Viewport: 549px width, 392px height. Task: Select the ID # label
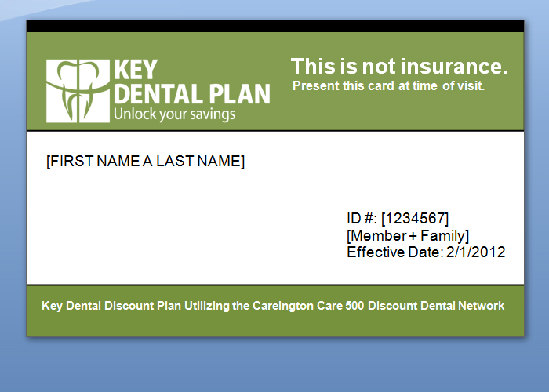362,218
